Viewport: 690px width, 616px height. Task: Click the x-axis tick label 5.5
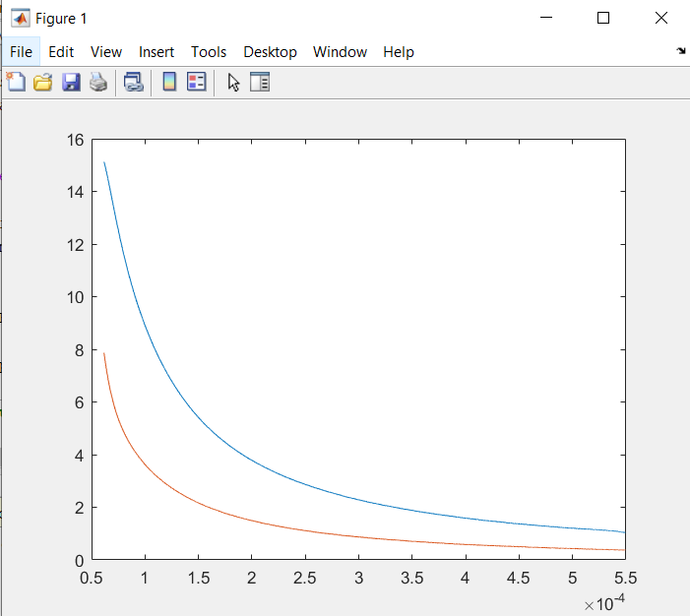[625, 578]
